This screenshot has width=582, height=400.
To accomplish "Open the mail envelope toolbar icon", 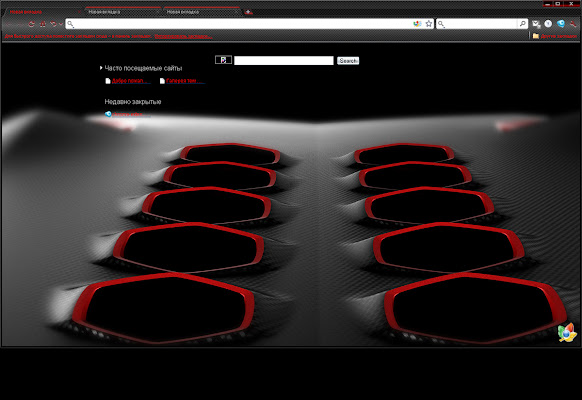I will point(536,24).
